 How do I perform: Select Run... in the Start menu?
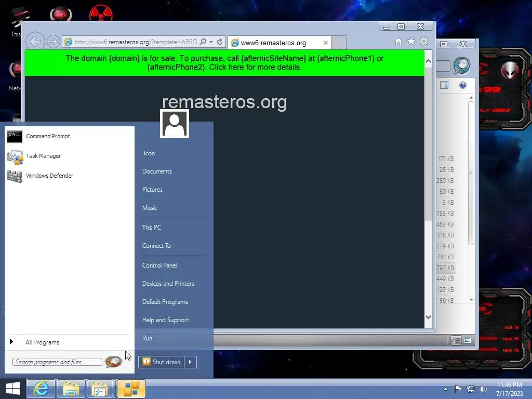(150, 338)
